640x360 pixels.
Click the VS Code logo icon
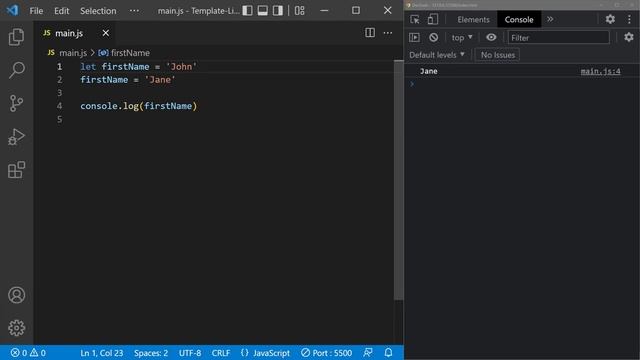(x=12, y=10)
